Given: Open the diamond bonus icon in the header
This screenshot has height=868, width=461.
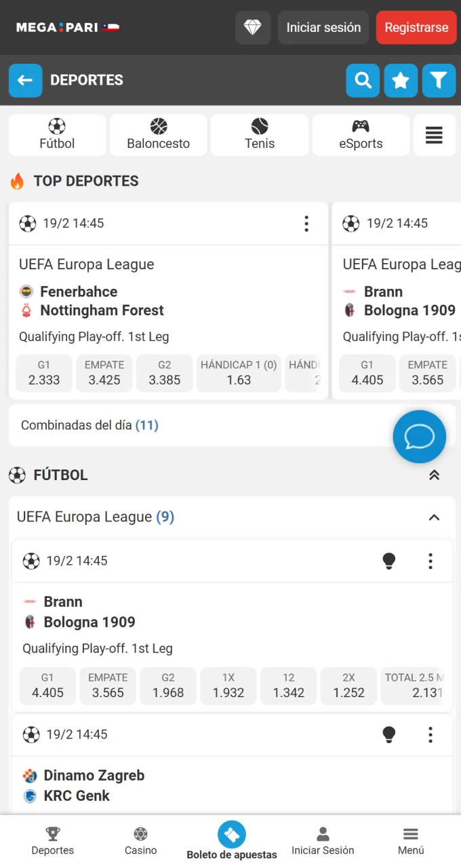Looking at the screenshot, I should [x=252, y=27].
